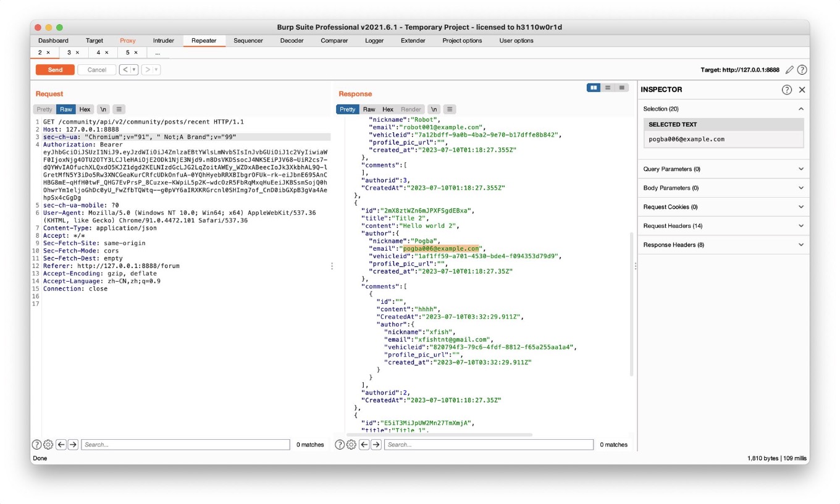Close Repeater tab 2
Image resolution: width=840 pixels, height=504 pixels.
48,52
